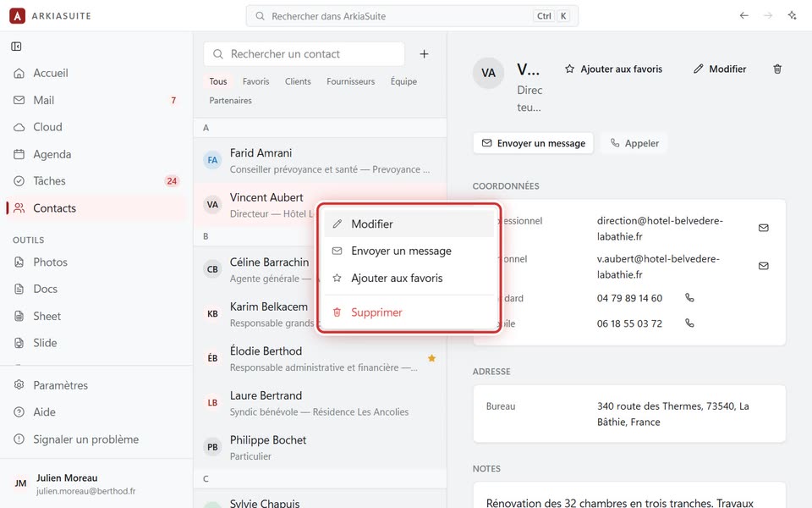This screenshot has width=812, height=508.
Task: Open the sparkle assistant icon at top right
Action: pos(792,15)
